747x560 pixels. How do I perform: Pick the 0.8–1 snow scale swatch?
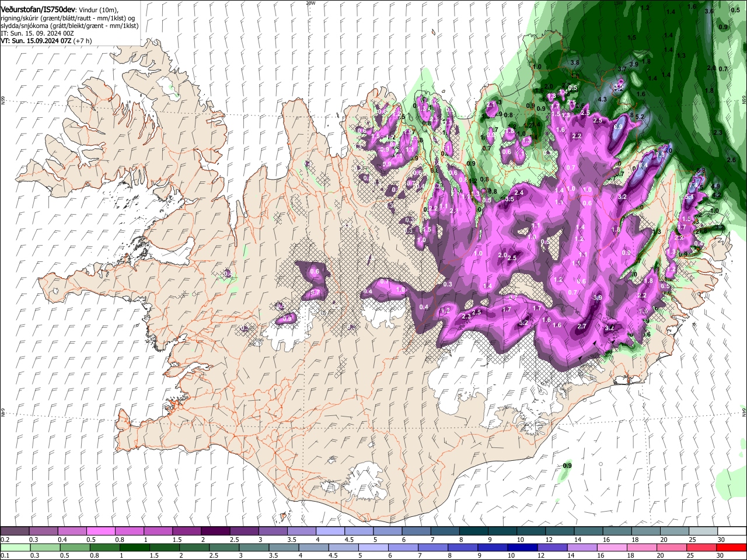(x=129, y=531)
